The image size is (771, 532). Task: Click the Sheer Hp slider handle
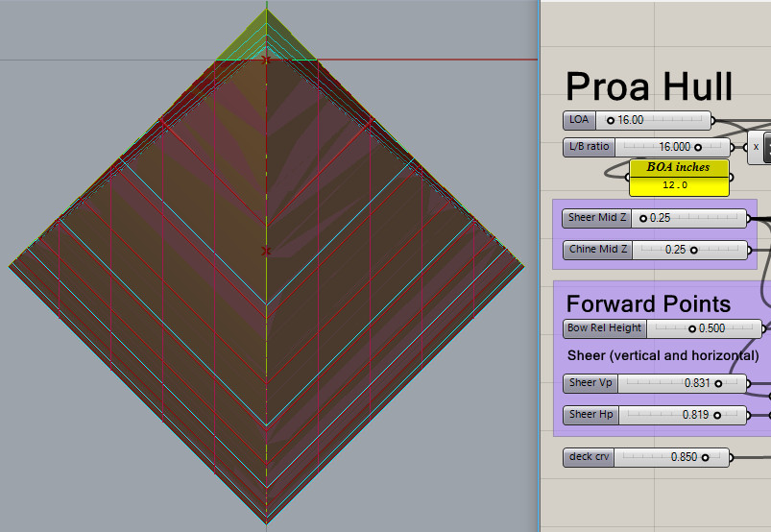717,416
